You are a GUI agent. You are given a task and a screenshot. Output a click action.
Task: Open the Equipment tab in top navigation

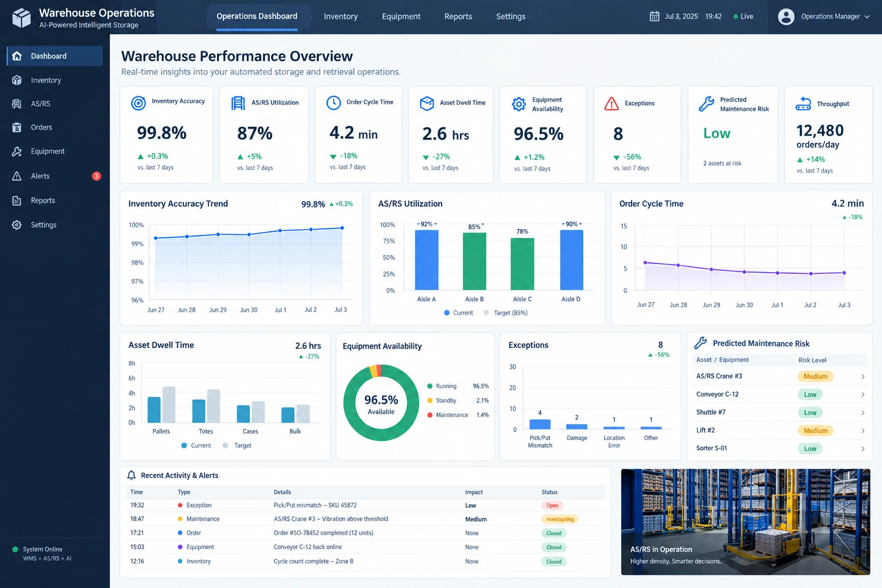click(401, 17)
